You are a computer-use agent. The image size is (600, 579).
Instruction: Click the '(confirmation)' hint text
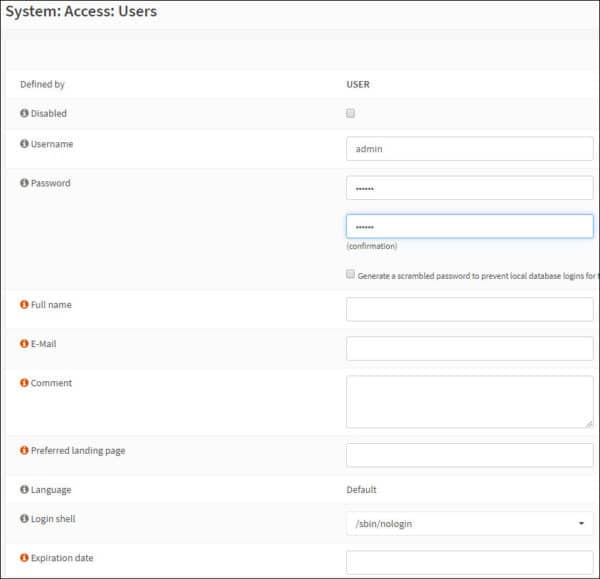tap(372, 246)
